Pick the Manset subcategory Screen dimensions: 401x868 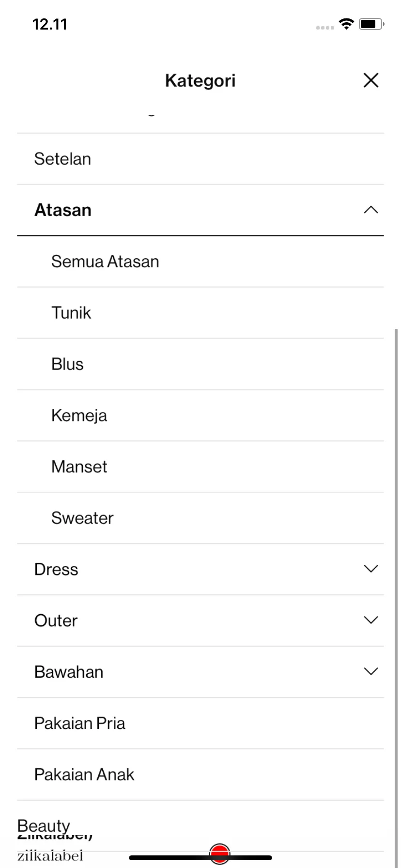200,467
